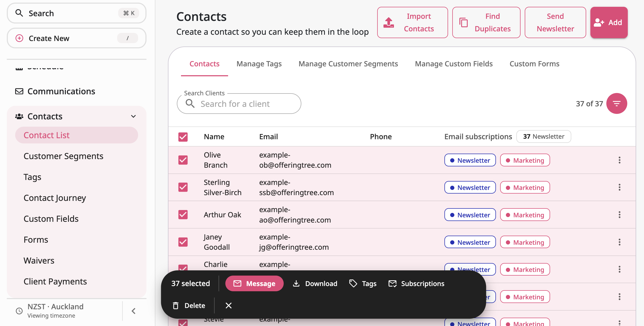This screenshot has height=326, width=644.
Task: Click the Name column header
Action: 214,137
